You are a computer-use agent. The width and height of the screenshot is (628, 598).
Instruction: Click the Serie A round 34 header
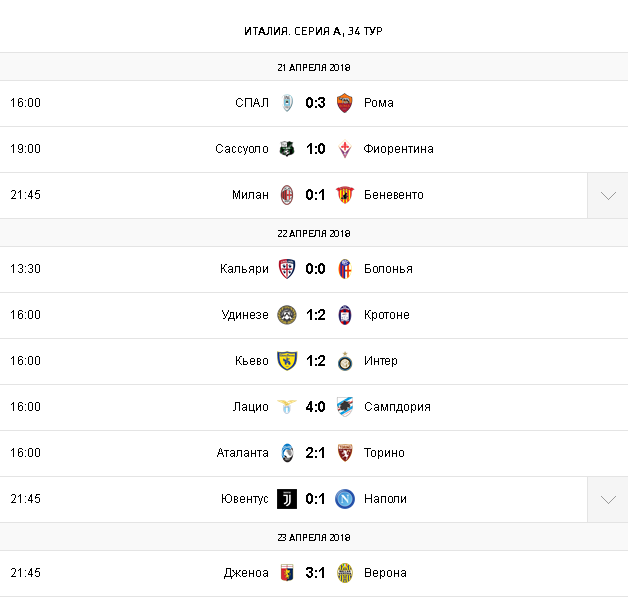313,31
